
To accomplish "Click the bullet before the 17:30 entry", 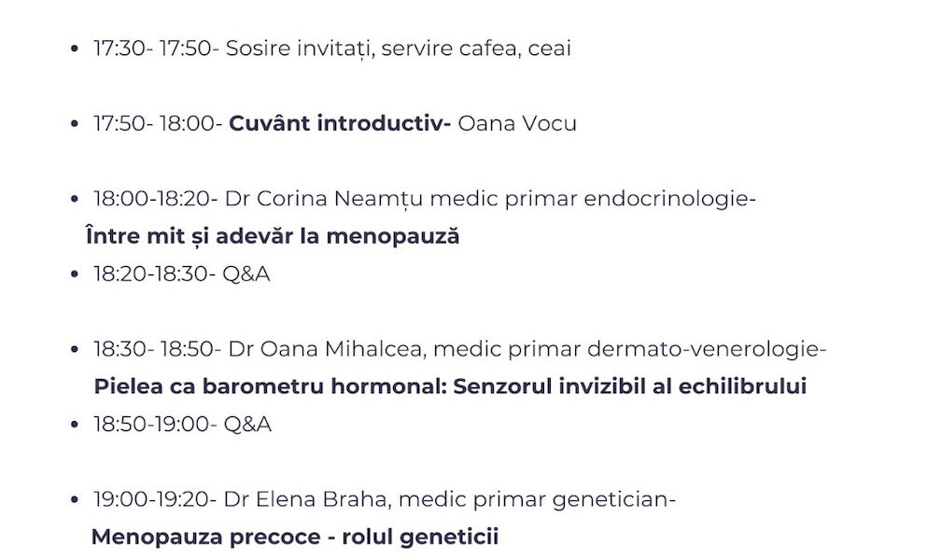I will 75,49.
